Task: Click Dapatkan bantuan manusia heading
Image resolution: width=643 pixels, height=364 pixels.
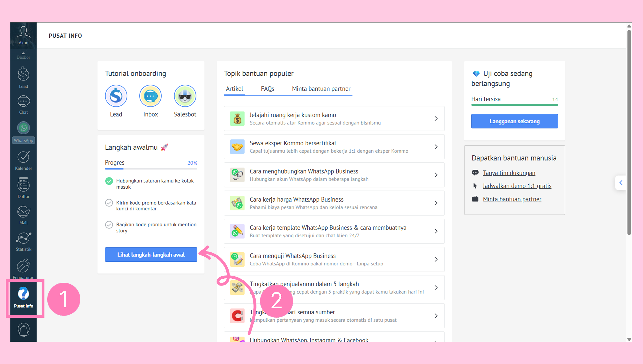Action: coord(514,158)
